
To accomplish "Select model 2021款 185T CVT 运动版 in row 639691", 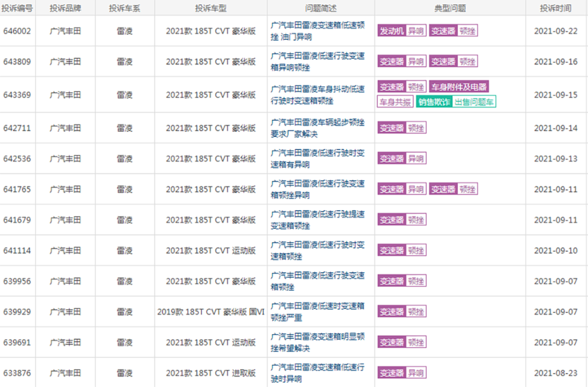I will point(211,342).
